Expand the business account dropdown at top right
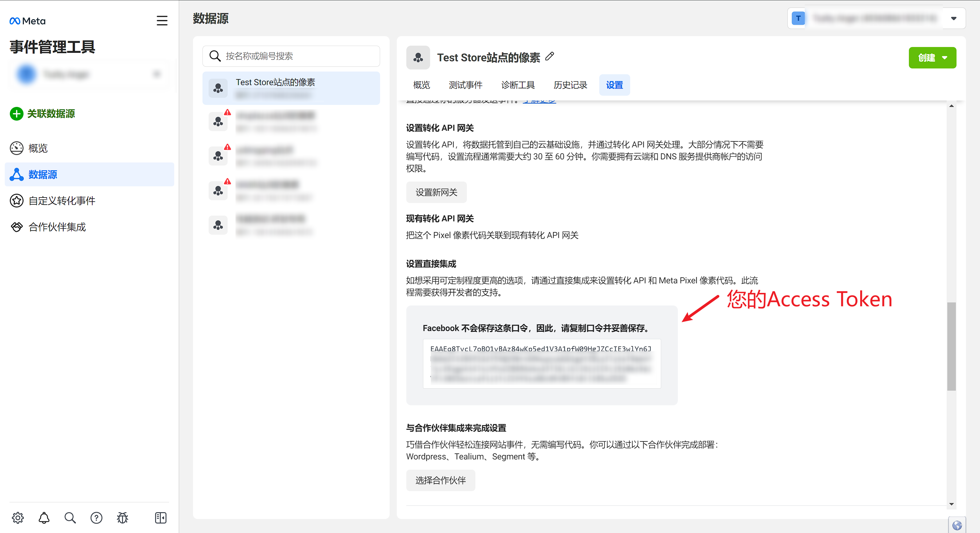This screenshot has width=980, height=533. [x=954, y=18]
